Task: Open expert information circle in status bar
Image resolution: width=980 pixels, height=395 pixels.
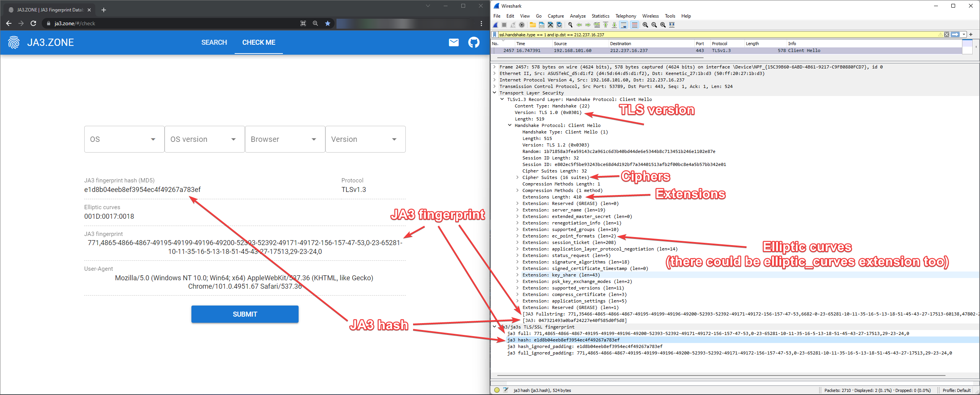Action: (497, 390)
